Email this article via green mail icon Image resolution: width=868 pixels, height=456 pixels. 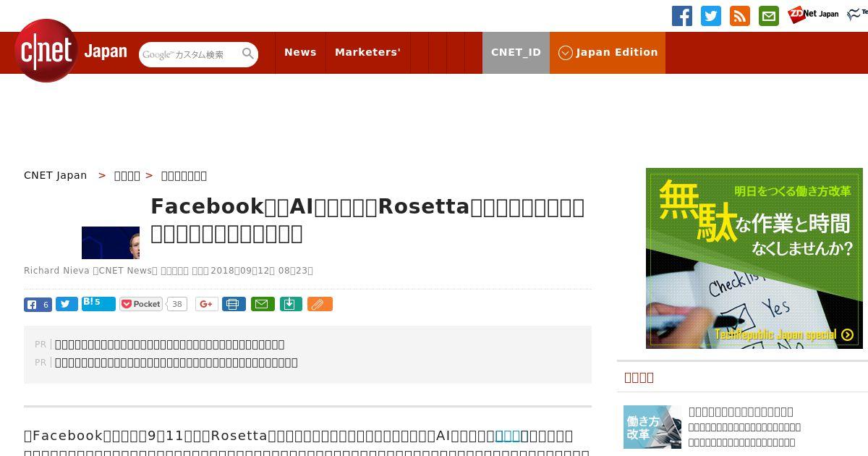point(263,304)
